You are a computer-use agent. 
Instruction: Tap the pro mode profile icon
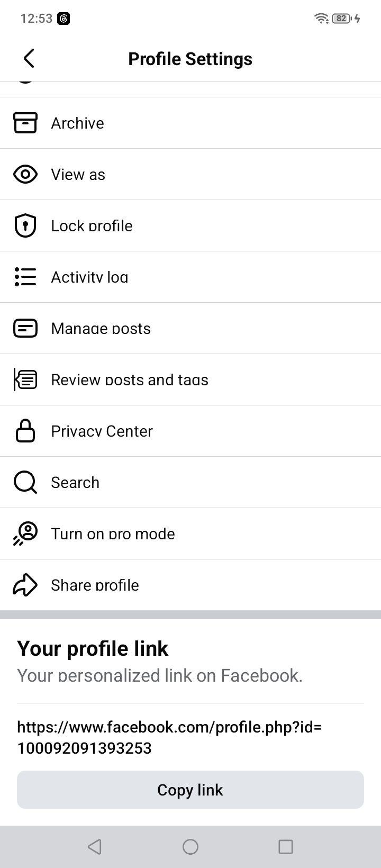[25, 534]
